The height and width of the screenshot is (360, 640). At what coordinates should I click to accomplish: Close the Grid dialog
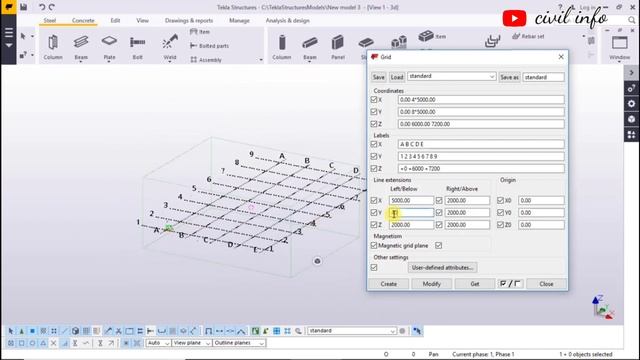tap(561, 57)
